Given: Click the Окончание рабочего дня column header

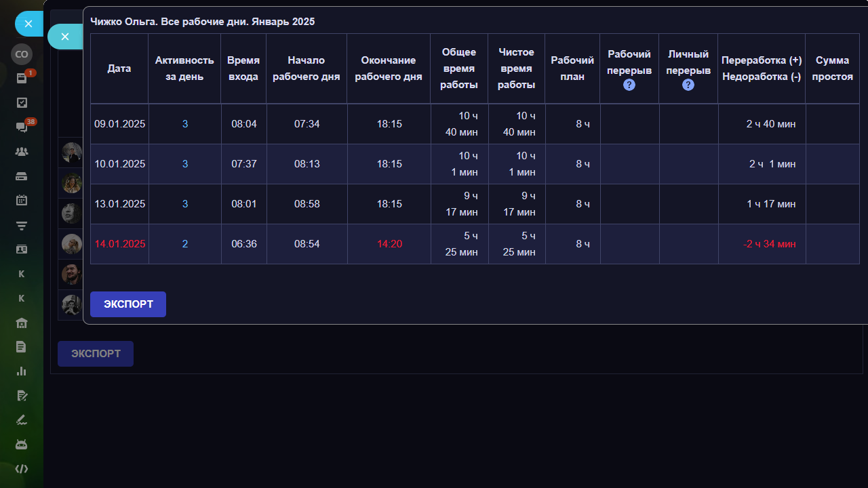Looking at the screenshot, I should pyautogui.click(x=389, y=68).
